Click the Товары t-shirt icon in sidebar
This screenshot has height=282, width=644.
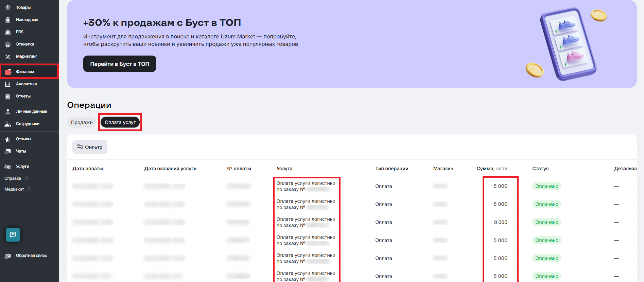click(8, 7)
